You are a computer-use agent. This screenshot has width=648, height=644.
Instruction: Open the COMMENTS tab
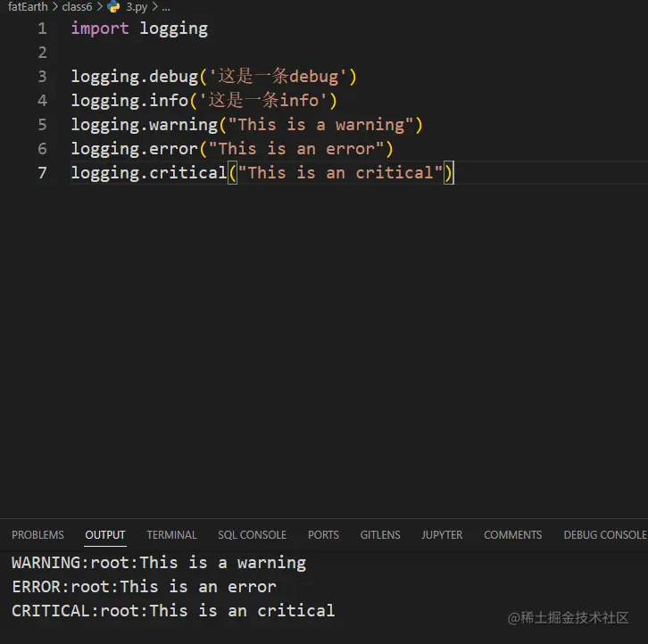(x=513, y=534)
